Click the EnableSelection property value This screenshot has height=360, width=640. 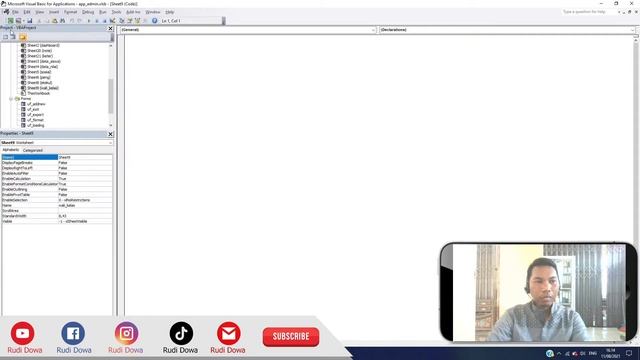click(85, 200)
